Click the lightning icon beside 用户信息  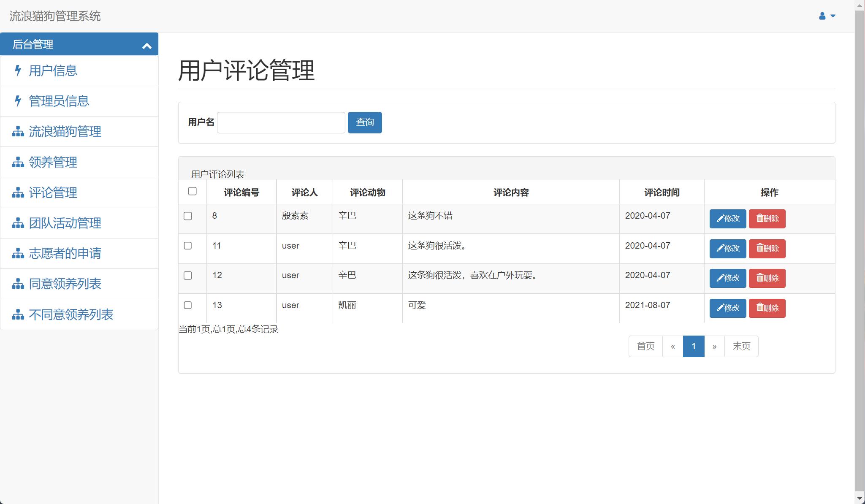(x=17, y=71)
